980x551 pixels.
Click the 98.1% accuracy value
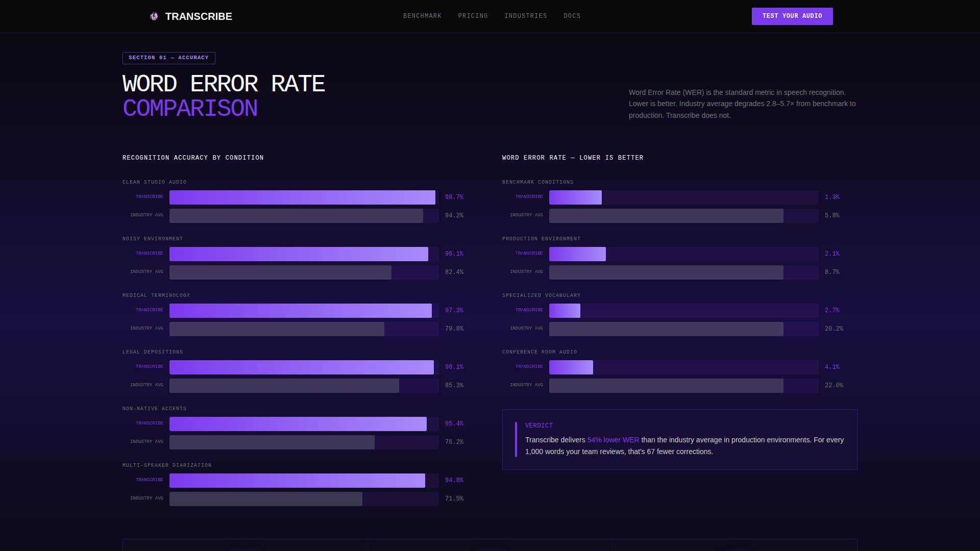(x=454, y=367)
